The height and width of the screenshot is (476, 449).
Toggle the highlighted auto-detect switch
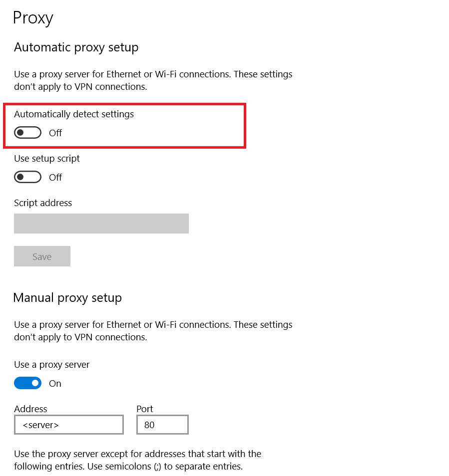(27, 132)
